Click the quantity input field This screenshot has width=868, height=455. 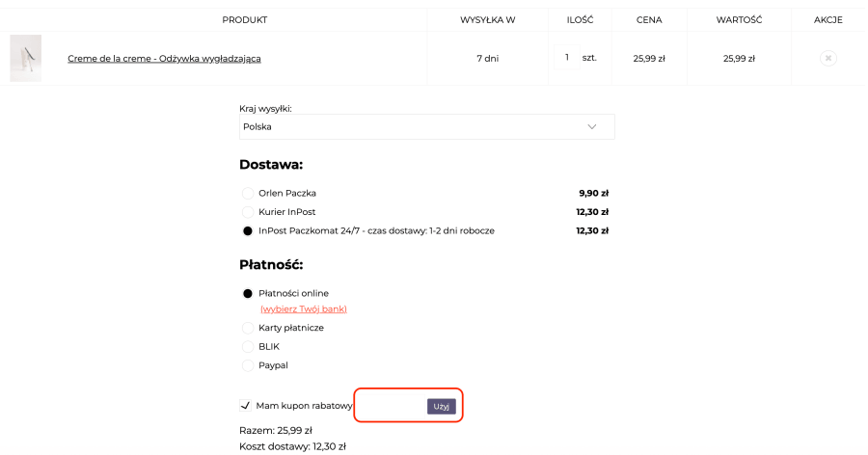coord(566,57)
